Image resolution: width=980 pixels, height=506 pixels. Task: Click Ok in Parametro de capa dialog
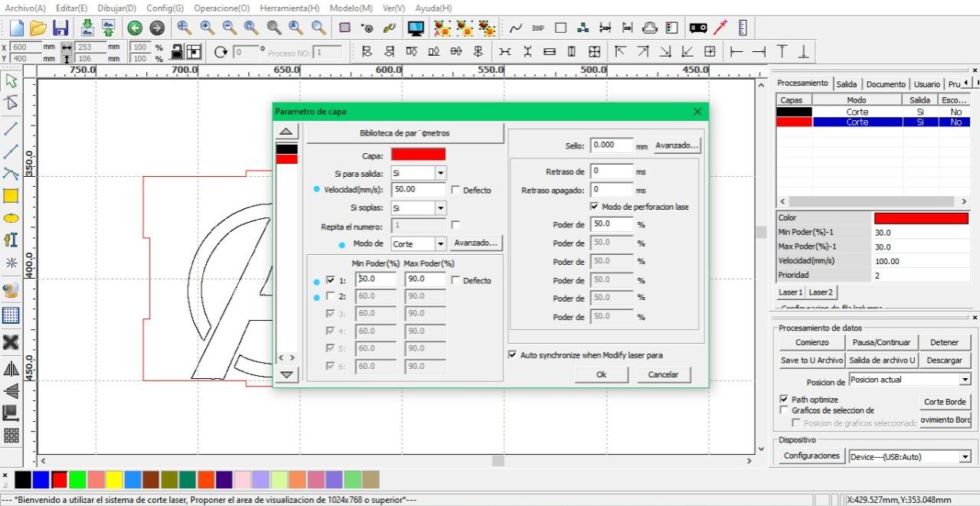coord(601,374)
